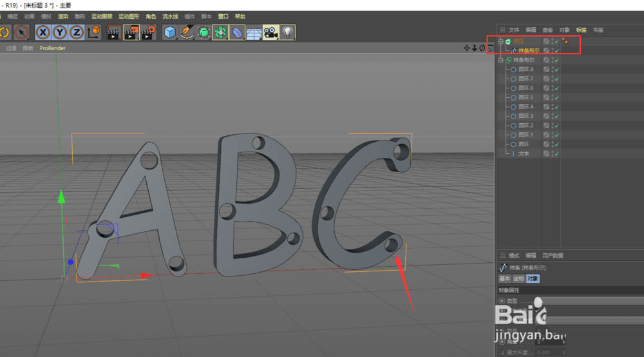Select the 圆环.8 object
Viewport: 644px width, 357px height.
526,70
